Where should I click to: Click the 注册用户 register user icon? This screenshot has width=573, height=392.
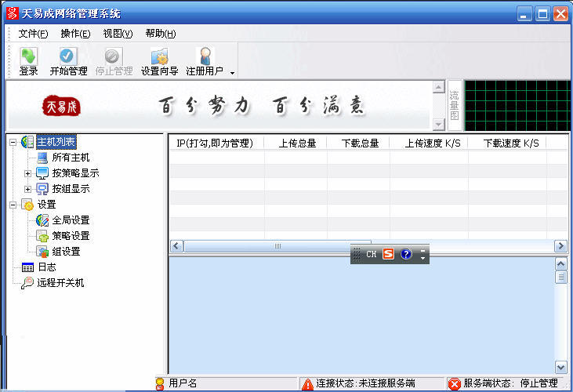pos(205,56)
